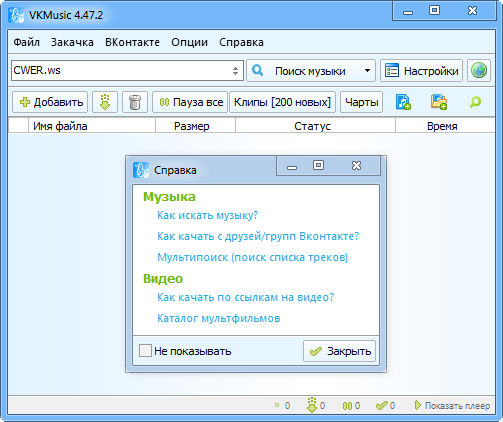The image size is (503, 422).
Task: Click the magnifier icon beside Поиск музыки
Action: click(257, 70)
